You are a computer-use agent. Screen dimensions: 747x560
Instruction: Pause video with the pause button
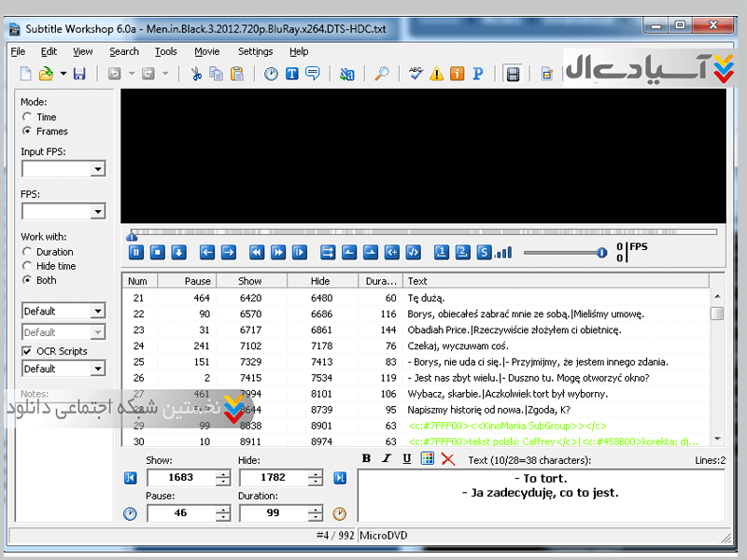(135, 252)
